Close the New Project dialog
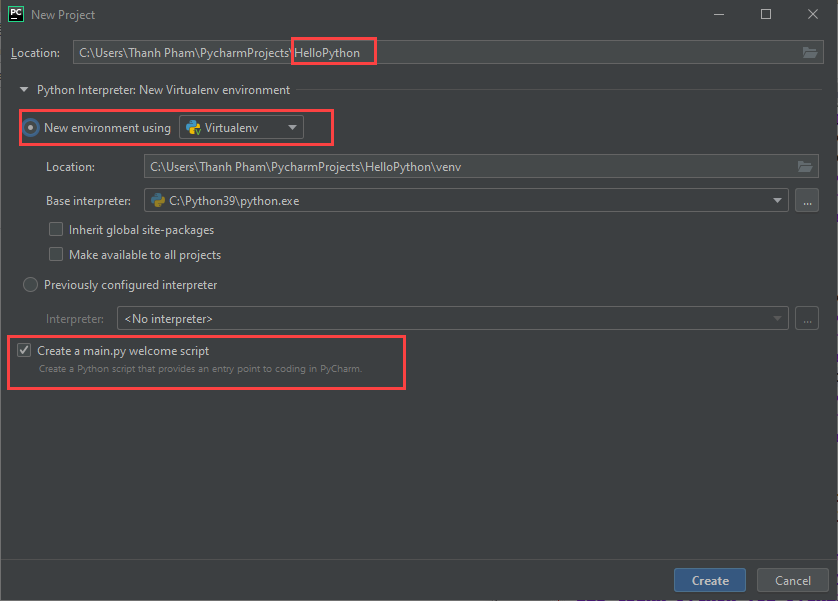Viewport: 838px width, 601px height. (812, 14)
